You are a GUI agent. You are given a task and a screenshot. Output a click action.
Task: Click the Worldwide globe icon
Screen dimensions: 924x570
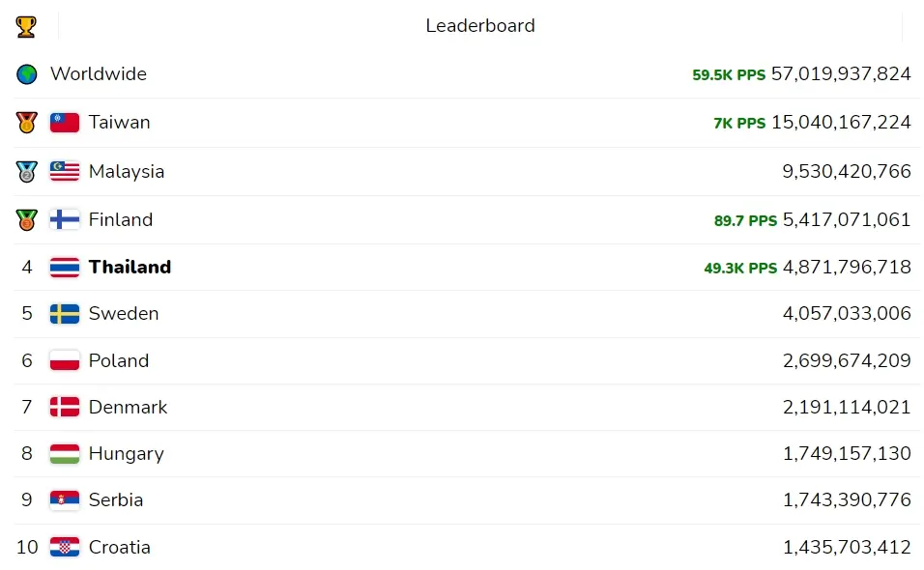[26, 74]
